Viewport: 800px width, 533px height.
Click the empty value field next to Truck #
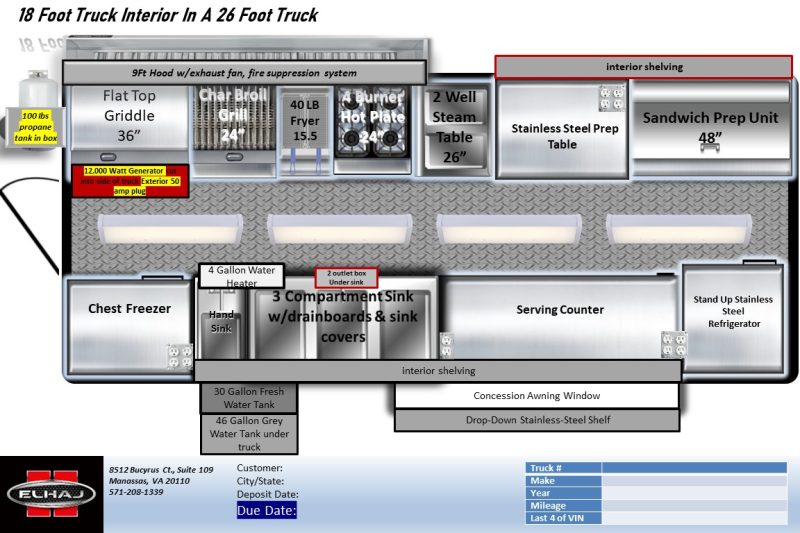tap(694, 468)
